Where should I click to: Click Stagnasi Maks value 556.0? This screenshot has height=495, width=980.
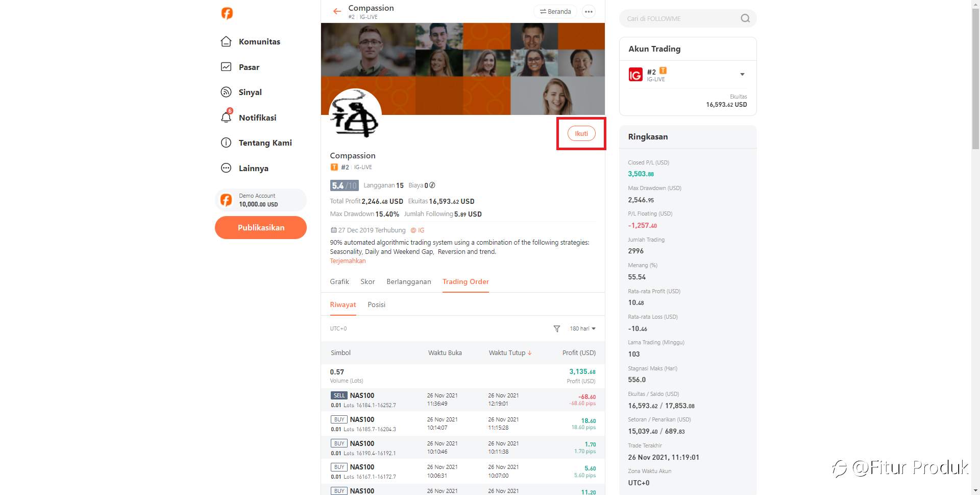coord(636,380)
